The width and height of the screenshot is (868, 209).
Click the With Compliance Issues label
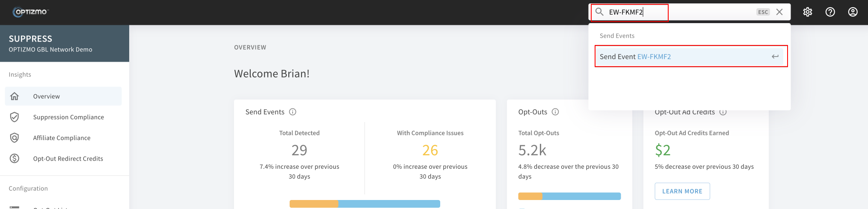tap(430, 133)
